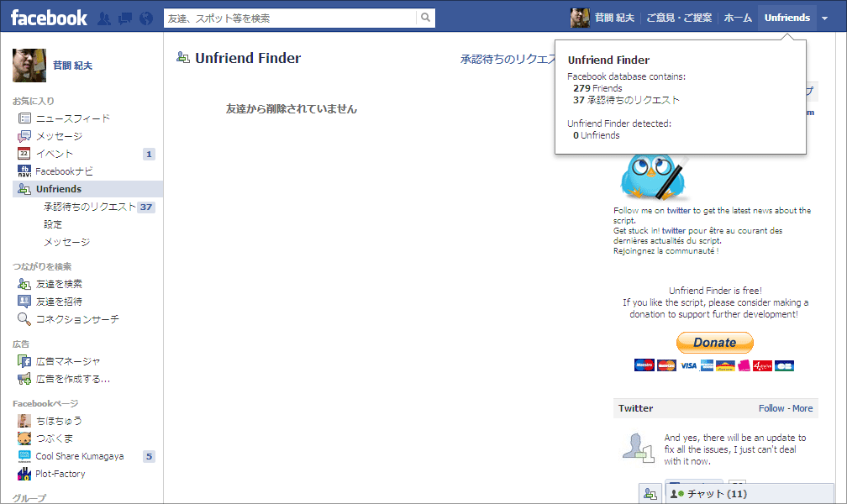Focus the Facebook search field
847x504 pixels.
pos(290,18)
